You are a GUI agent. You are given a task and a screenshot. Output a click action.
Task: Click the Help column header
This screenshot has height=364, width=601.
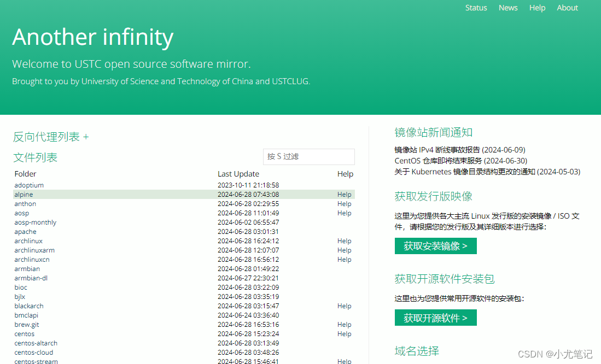(x=345, y=174)
